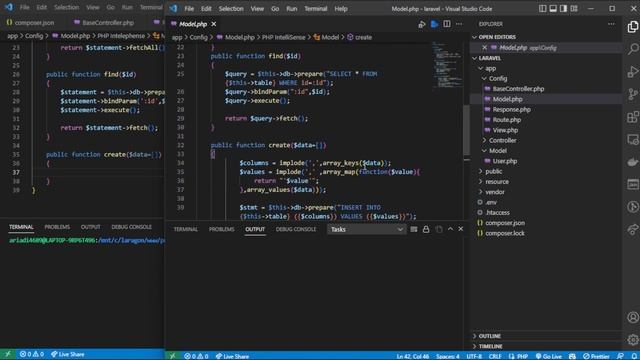
Task: Open Source Control view icon
Action: [x=633, y=94]
